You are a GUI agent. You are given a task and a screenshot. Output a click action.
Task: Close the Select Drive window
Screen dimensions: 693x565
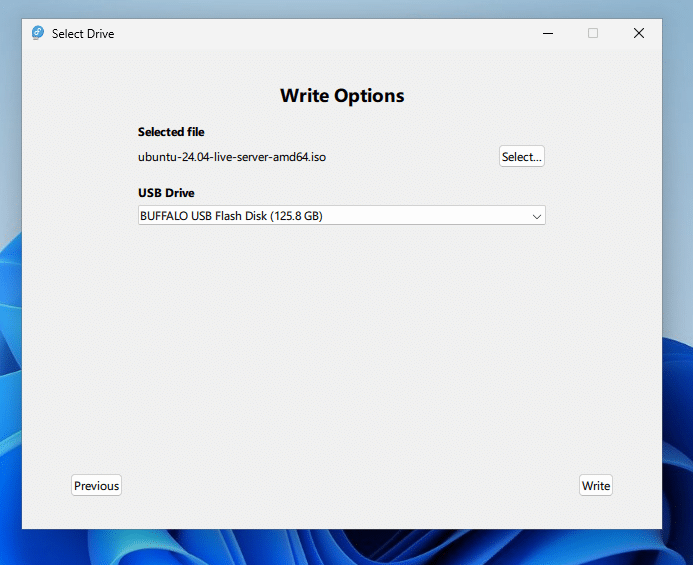[638, 33]
